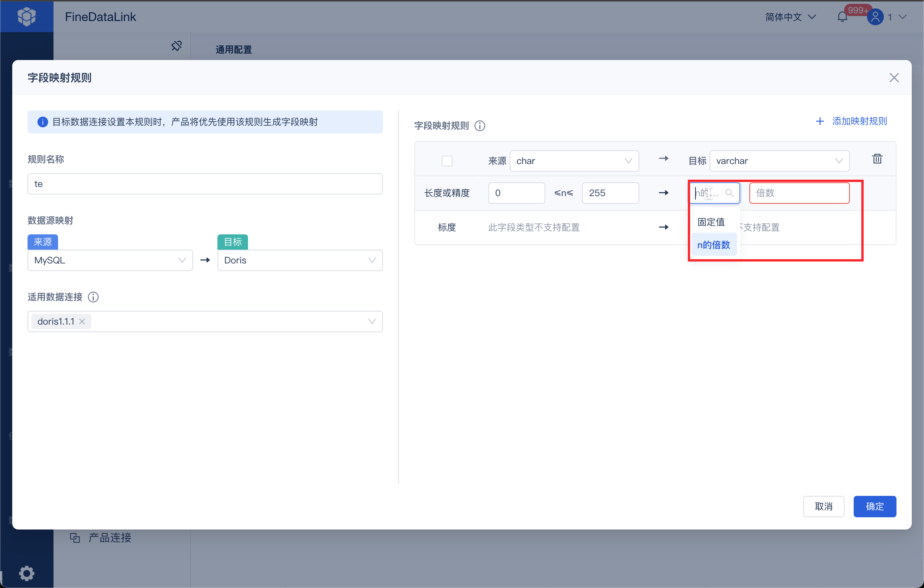Click the trash icon to delete mapping rule
Viewport: 924px width, 588px height.
877,159
